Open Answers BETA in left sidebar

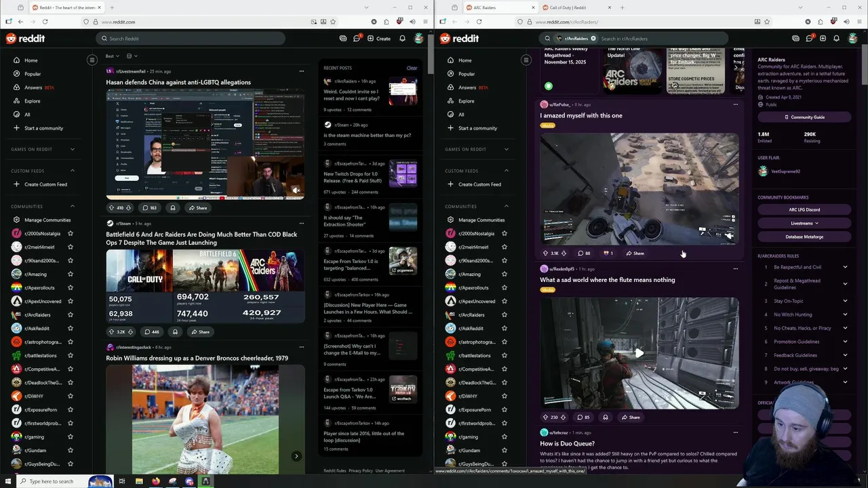tap(39, 87)
